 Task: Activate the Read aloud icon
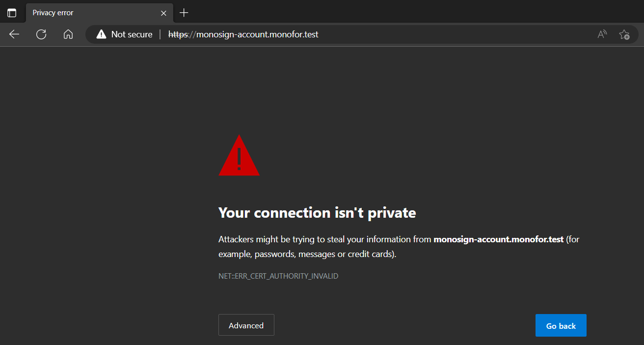[602, 34]
